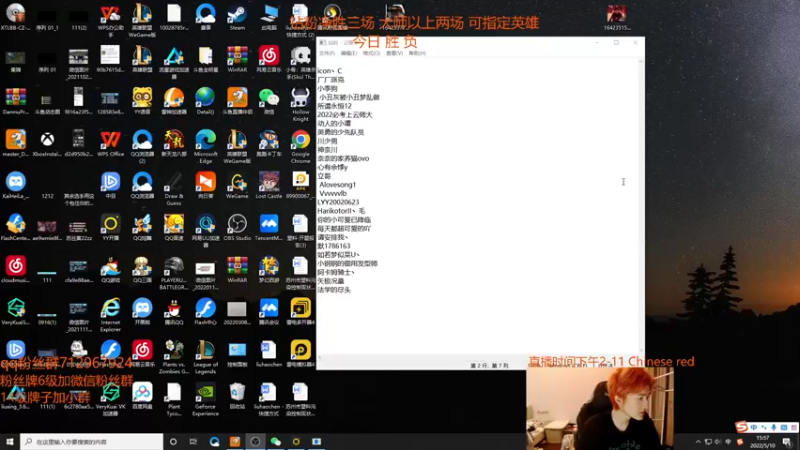Open the Microsoft Edge desktop shortcut
800x450 pixels.
[206, 146]
